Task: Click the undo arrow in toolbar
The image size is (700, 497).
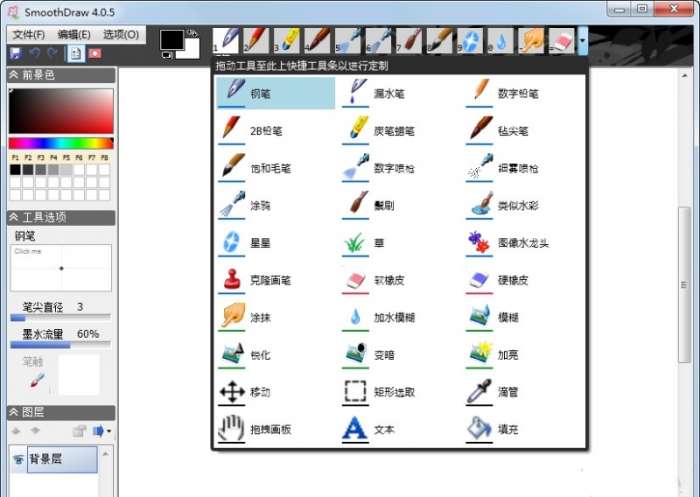Action: click(35, 54)
